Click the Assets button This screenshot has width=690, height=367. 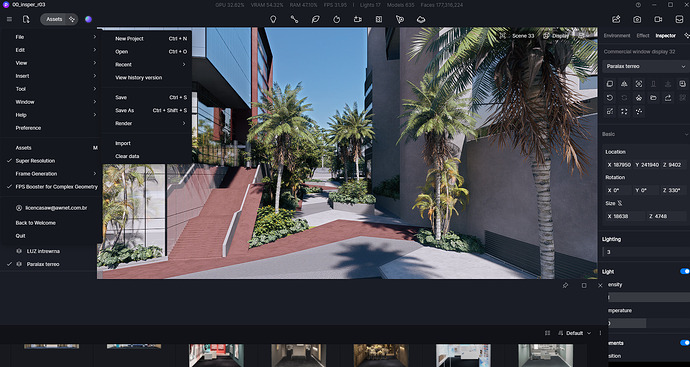[x=54, y=19]
